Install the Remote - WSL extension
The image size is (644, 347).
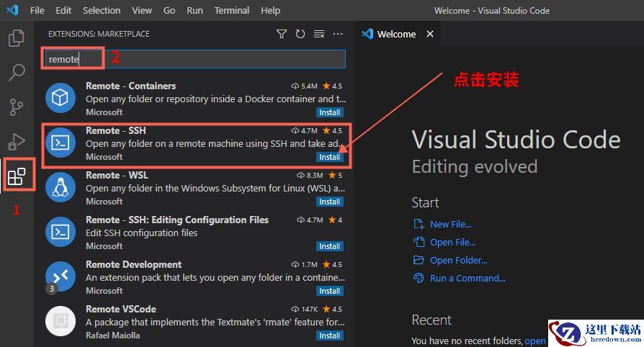pos(330,202)
